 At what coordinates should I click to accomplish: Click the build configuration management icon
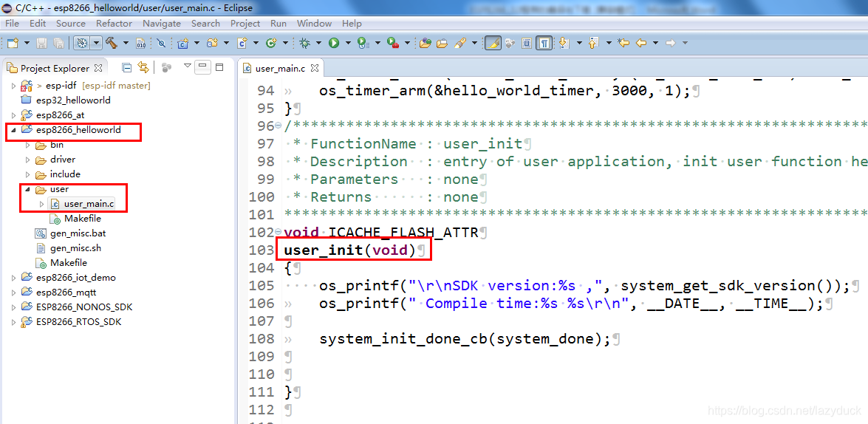(82, 43)
